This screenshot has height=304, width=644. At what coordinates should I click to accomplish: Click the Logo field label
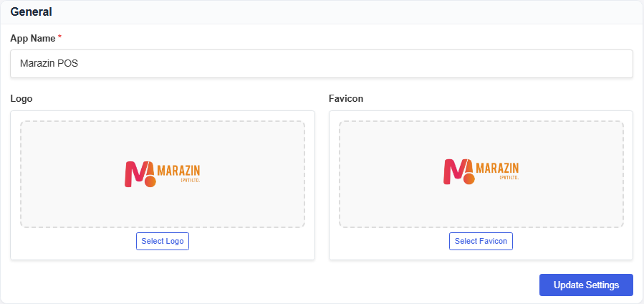tap(21, 99)
